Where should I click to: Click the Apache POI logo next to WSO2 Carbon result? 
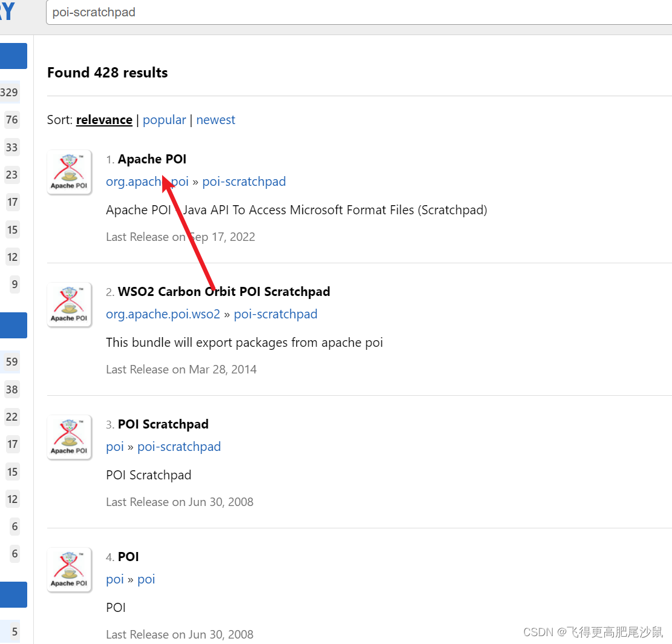tap(69, 304)
